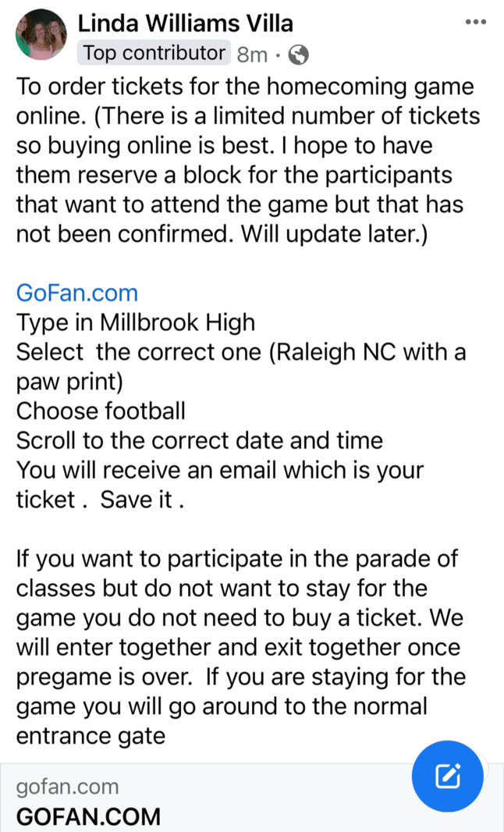The width and height of the screenshot is (504, 832).
Task: Tap the 'normal entrance gate' sentence
Action: coord(241,707)
